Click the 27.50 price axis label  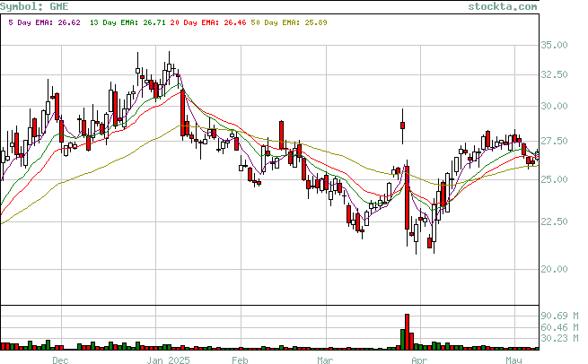[554, 141]
